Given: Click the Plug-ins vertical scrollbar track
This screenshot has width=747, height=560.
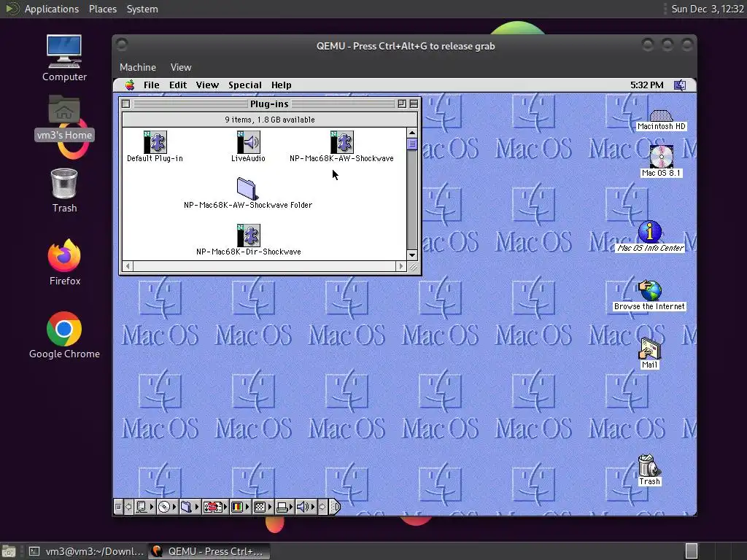Looking at the screenshot, I should (412, 200).
